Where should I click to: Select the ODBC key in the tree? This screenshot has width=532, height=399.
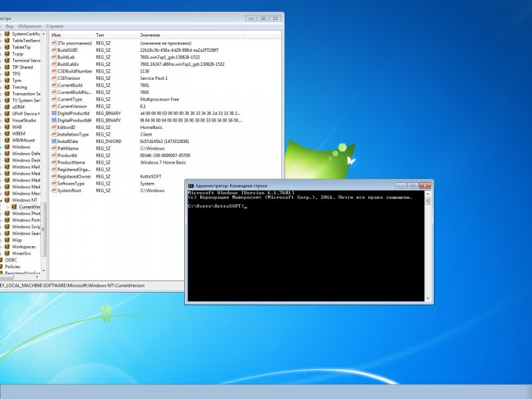tap(11, 260)
